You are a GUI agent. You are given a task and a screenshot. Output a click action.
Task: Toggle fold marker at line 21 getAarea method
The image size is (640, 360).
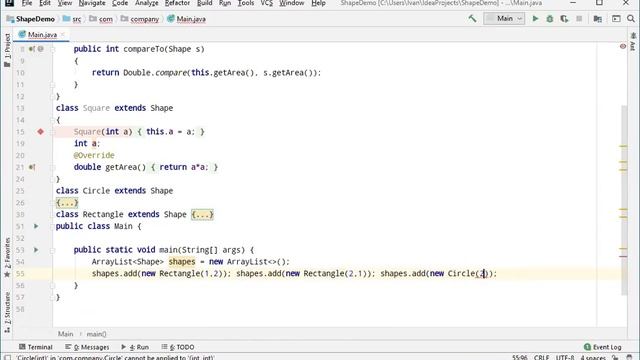click(x=53, y=167)
